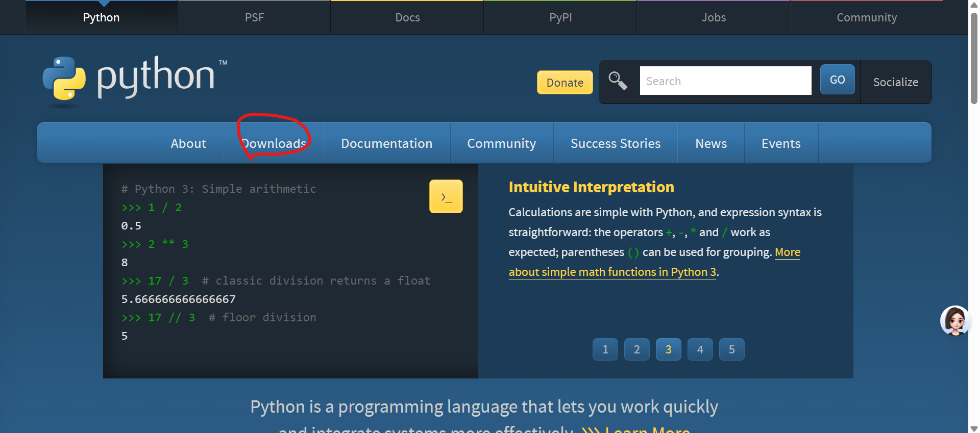Viewport: 980px width, 433px height.
Task: Show slide 5 of the code carousel
Action: [732, 349]
